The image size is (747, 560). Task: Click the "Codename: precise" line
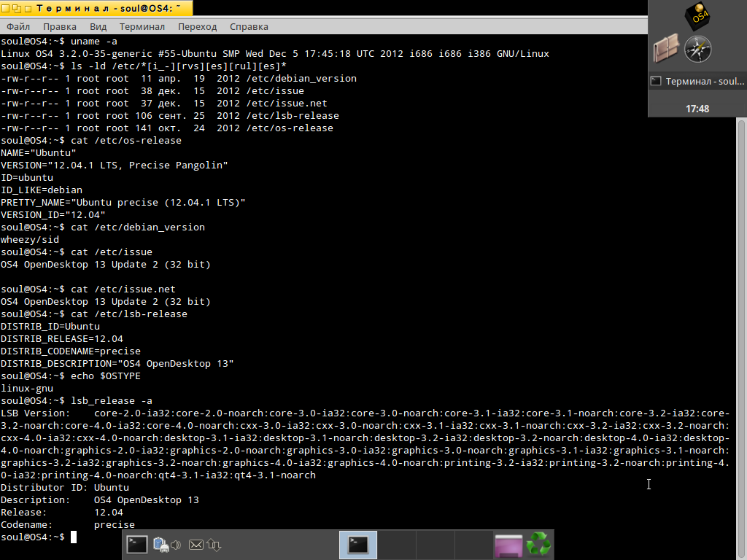pos(68,524)
